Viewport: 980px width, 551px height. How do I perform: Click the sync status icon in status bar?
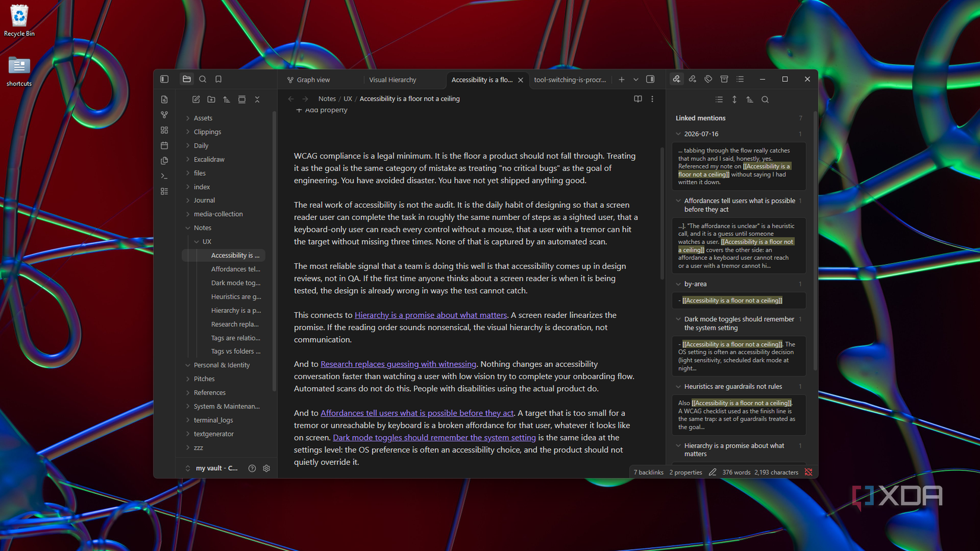[x=808, y=472]
